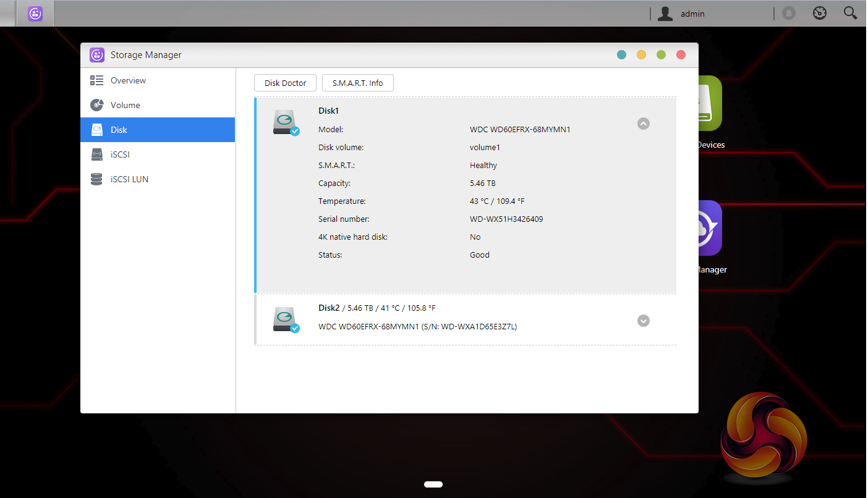Image resolution: width=868 pixels, height=498 pixels.
Task: Click the teal window control dot
Action: [x=622, y=54]
